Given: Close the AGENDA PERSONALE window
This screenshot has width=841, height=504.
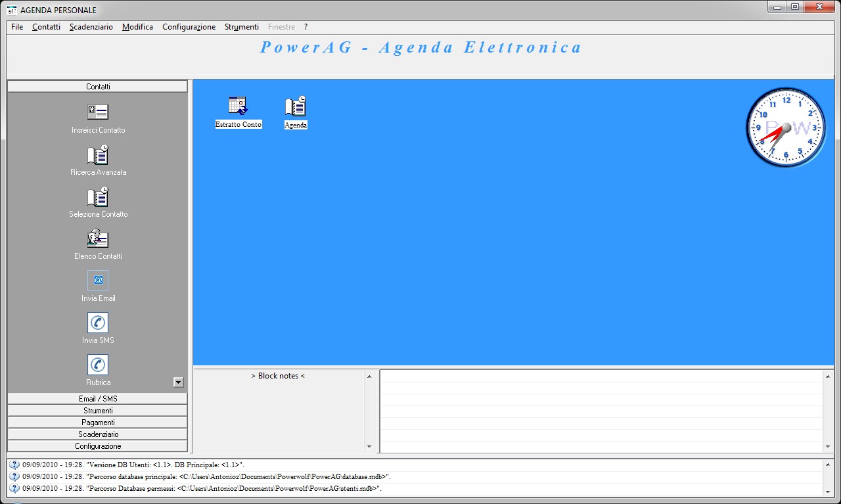Looking at the screenshot, I should coord(819,7).
